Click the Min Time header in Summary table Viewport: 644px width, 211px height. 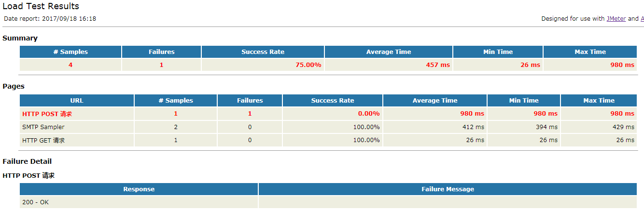498,52
